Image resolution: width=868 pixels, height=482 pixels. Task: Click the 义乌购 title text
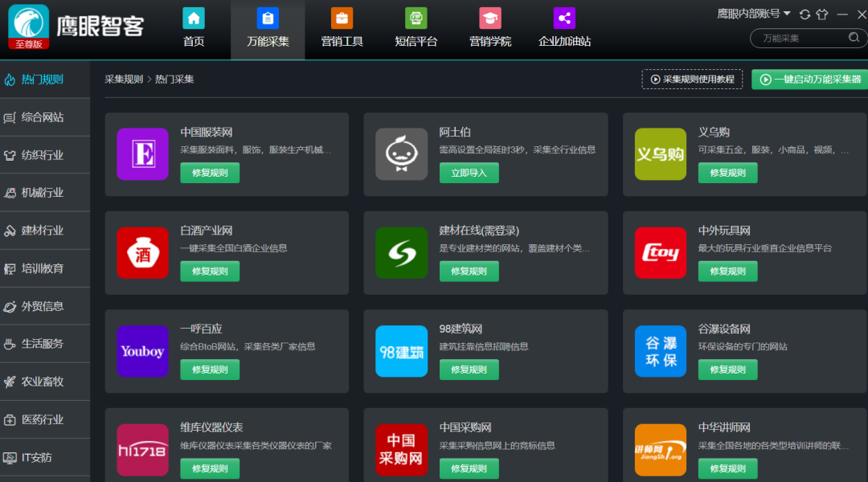[714, 133]
